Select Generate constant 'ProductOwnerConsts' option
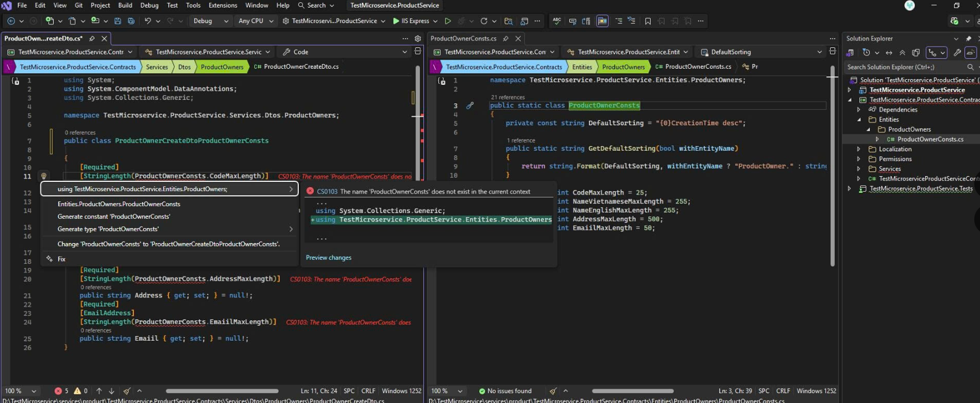Image resolution: width=980 pixels, height=403 pixels. click(114, 217)
